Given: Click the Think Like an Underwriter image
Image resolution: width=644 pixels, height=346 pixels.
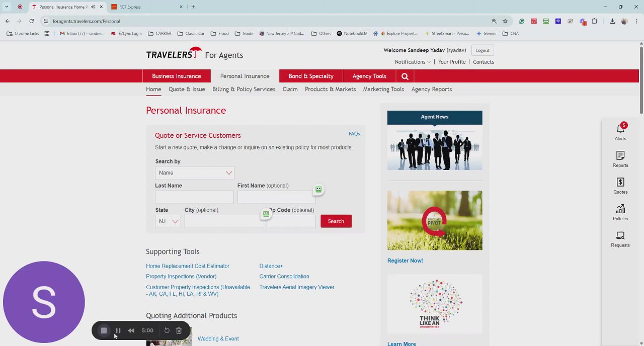Looking at the screenshot, I should (x=435, y=304).
